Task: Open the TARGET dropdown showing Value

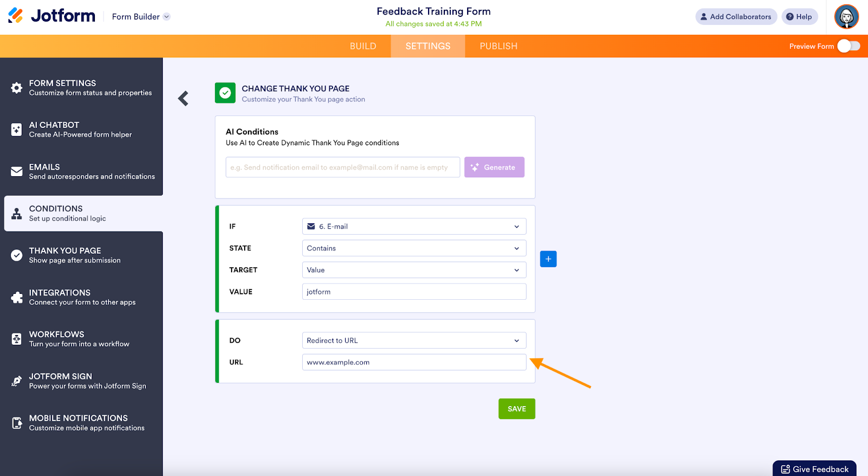Action: [414, 270]
